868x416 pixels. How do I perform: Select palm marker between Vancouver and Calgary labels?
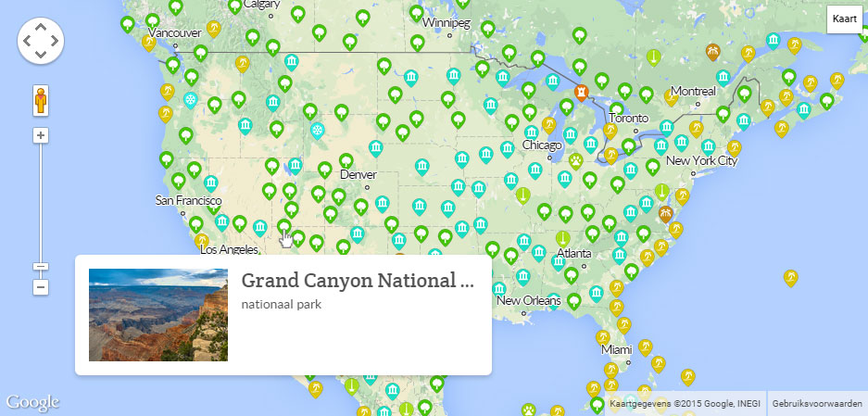point(214,29)
